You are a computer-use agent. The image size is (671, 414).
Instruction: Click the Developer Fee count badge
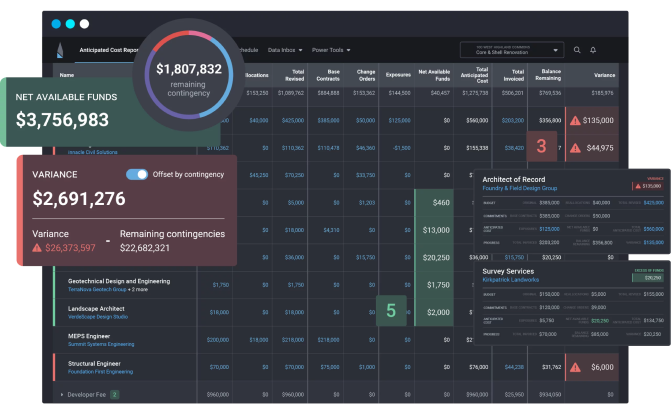pos(114,395)
